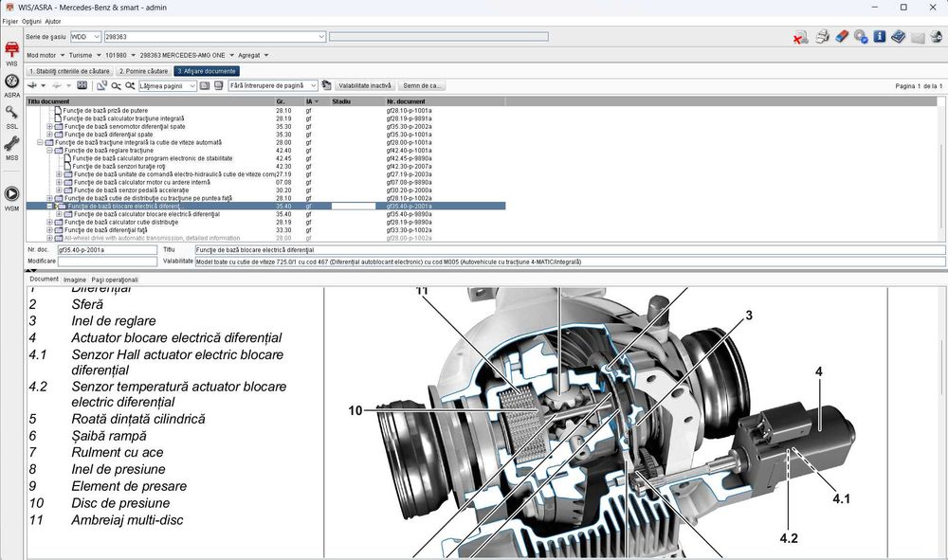Viewport: 948px width, 560px height.
Task: Select step 3 Afișare documente
Action: pos(206,71)
